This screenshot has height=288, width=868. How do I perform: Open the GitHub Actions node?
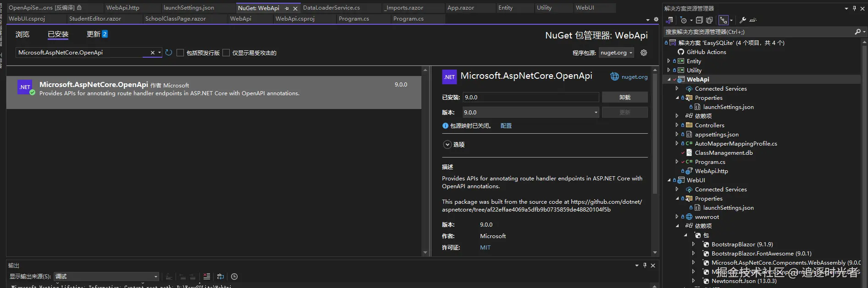(706, 52)
